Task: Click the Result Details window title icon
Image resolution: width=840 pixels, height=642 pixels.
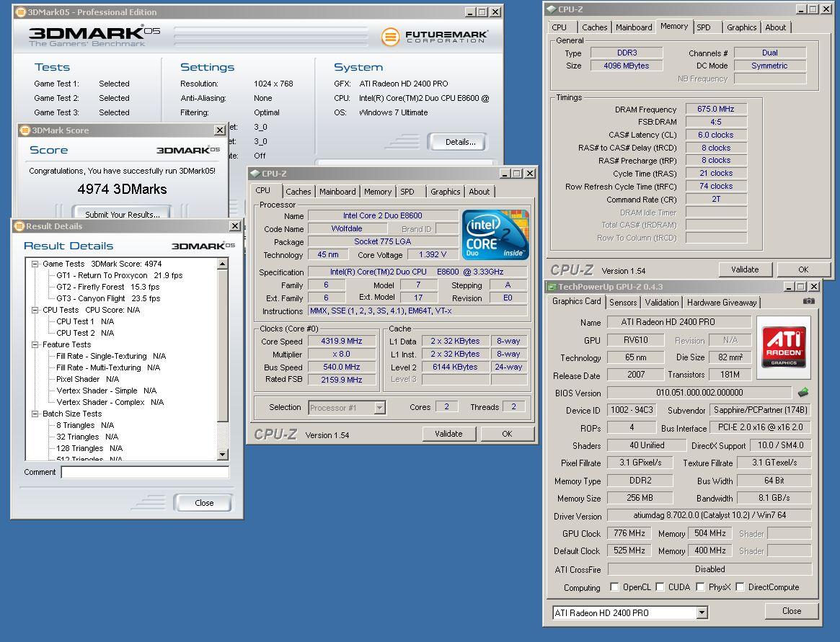Action: pyautogui.click(x=19, y=226)
